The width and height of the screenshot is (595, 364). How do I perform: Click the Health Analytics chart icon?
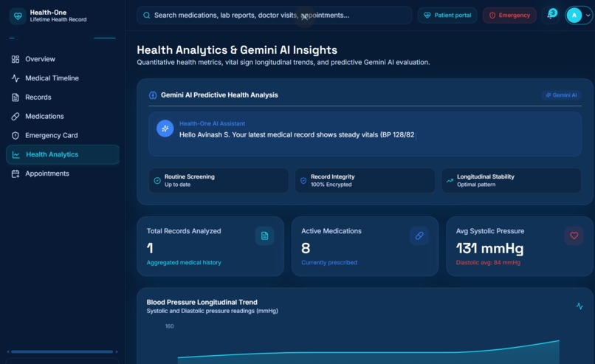coord(16,154)
